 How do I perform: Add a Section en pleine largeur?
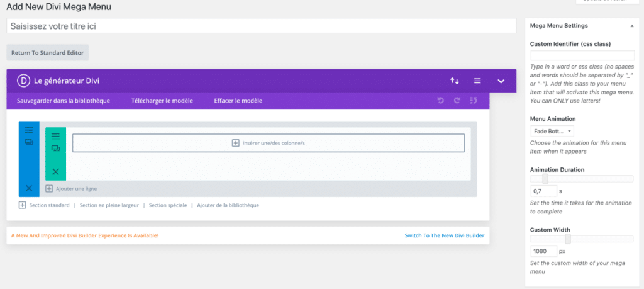point(109,205)
